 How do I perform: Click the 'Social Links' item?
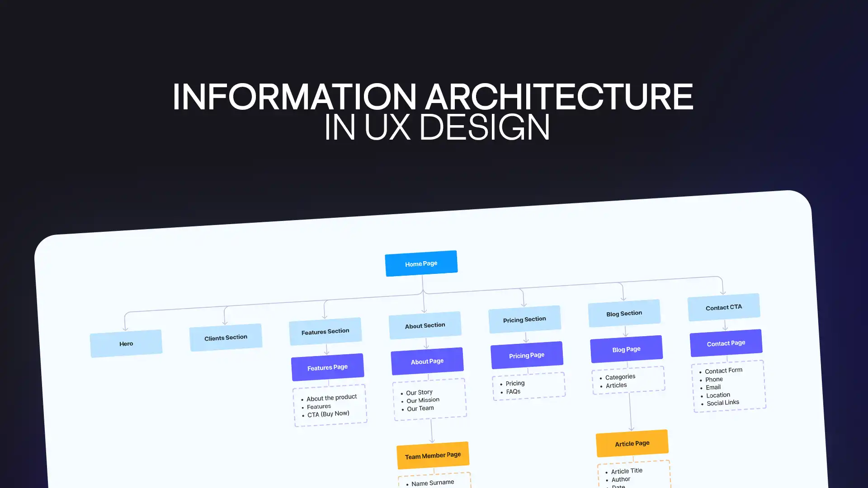point(723,403)
